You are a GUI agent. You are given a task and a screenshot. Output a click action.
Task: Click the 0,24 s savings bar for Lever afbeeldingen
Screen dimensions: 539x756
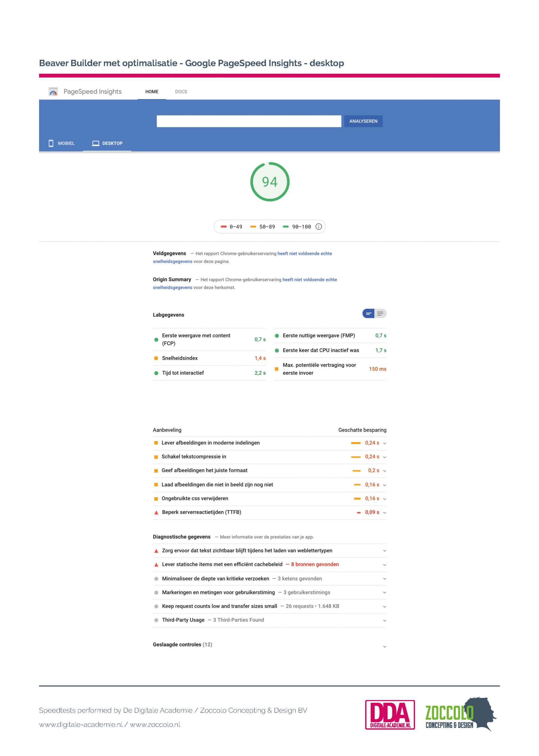click(x=356, y=443)
